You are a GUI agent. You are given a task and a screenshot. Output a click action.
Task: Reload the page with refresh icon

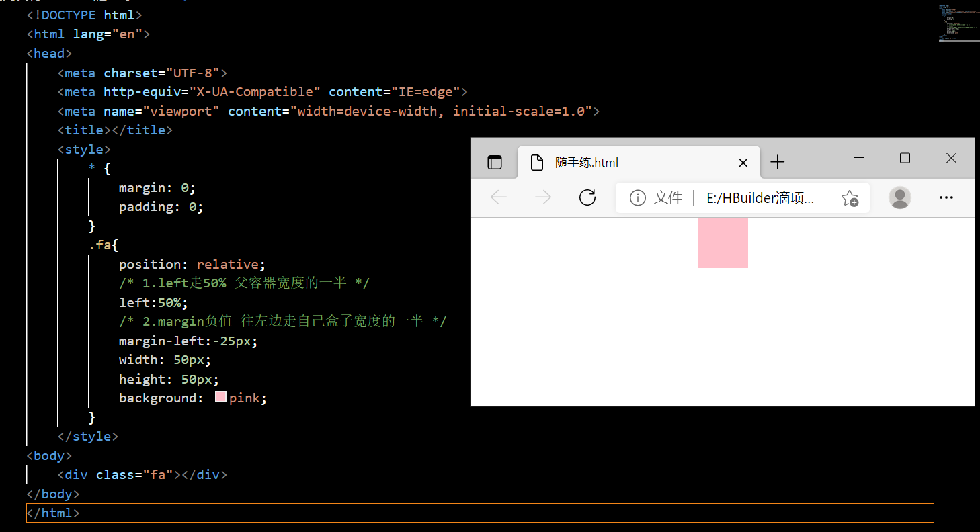(587, 197)
